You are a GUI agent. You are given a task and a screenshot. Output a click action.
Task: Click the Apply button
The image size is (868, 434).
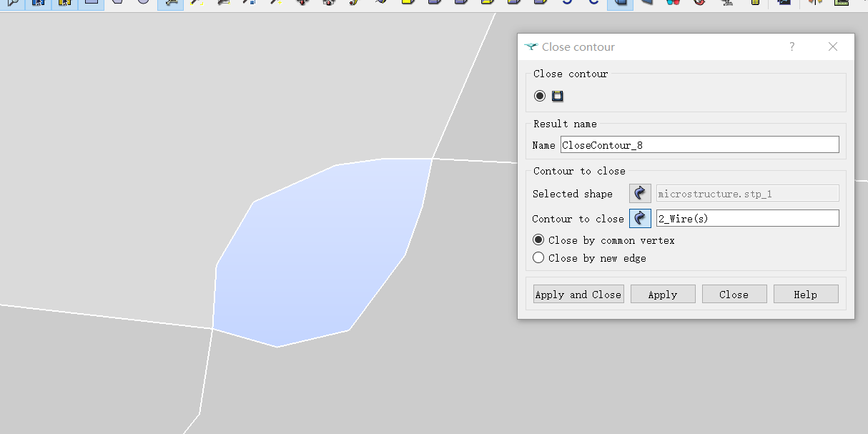tap(663, 294)
